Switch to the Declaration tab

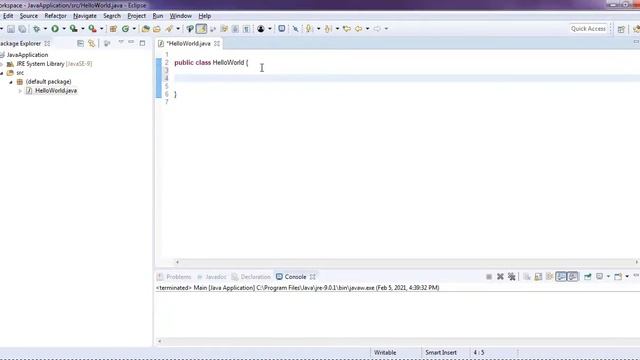(x=251, y=277)
